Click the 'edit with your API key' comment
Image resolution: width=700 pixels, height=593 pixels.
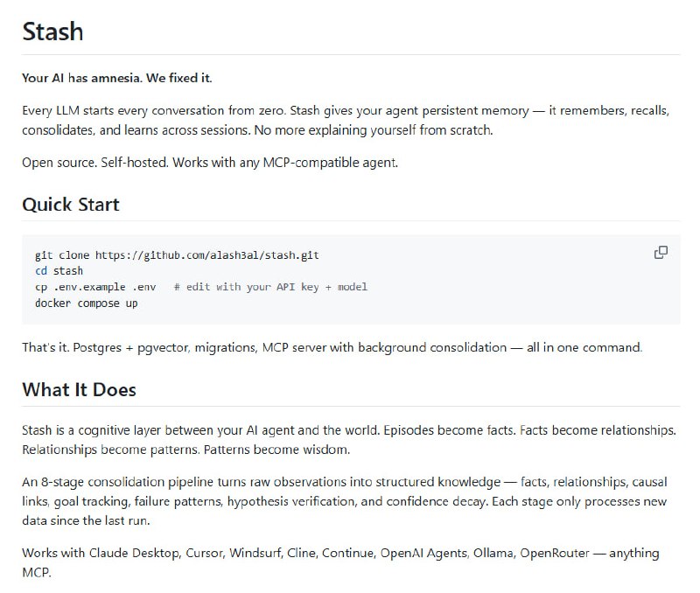tap(270, 287)
